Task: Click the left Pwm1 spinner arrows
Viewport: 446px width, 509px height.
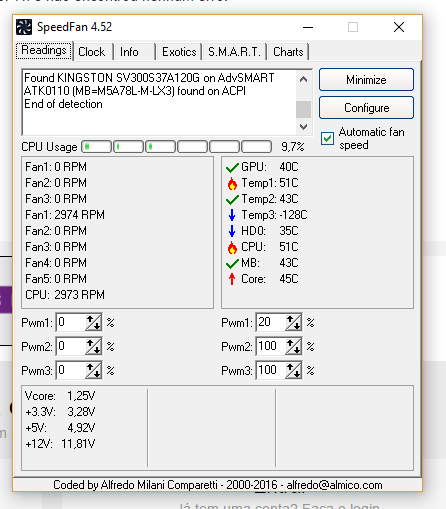Action: click(x=93, y=323)
